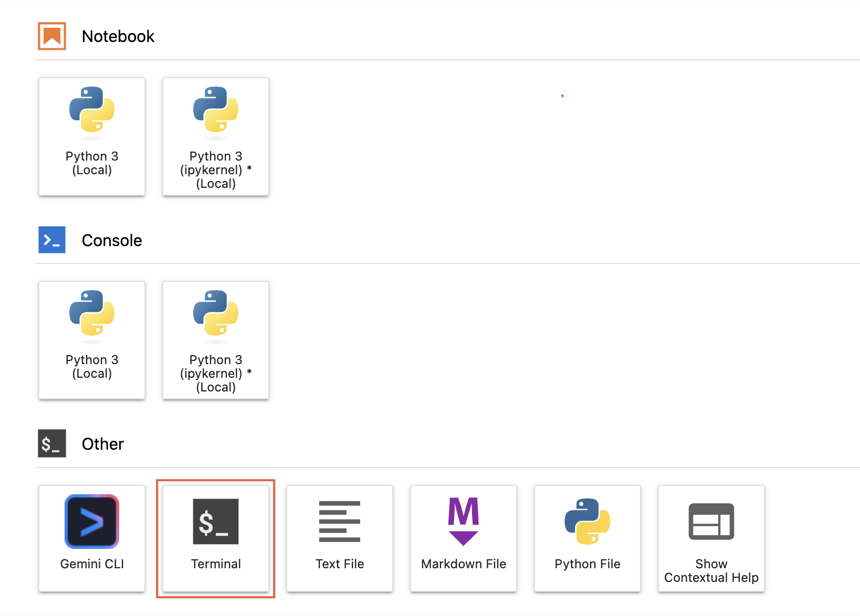This screenshot has height=616, width=860.
Task: Launch the Gemini CLI icon
Action: tap(92, 522)
